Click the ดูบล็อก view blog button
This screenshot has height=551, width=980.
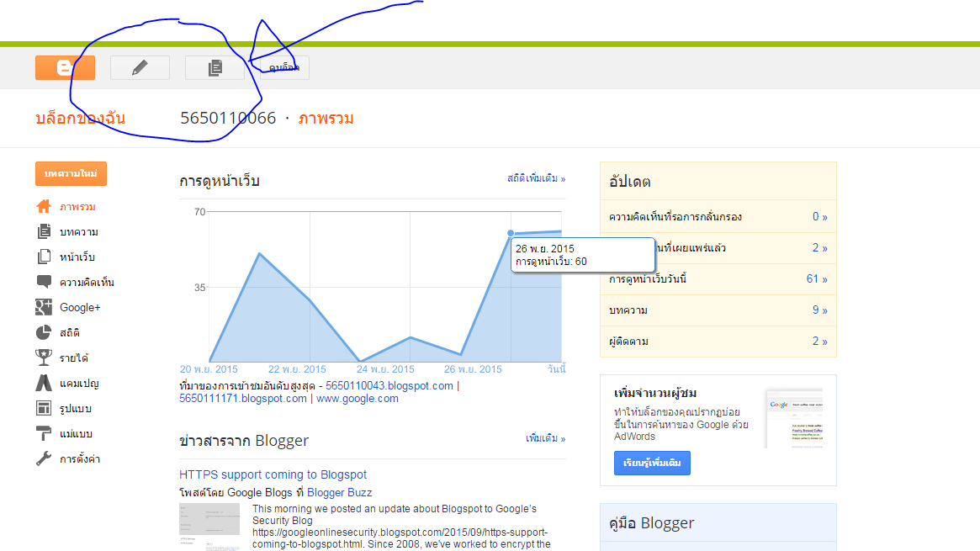[284, 67]
